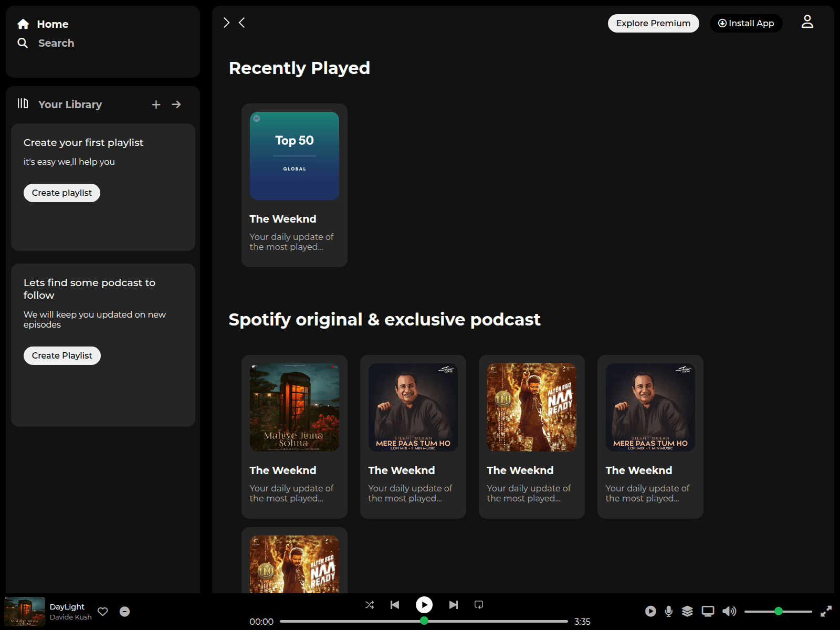This screenshot has height=630, width=840.
Task: Add a new item with the library plus icon
Action: [156, 104]
